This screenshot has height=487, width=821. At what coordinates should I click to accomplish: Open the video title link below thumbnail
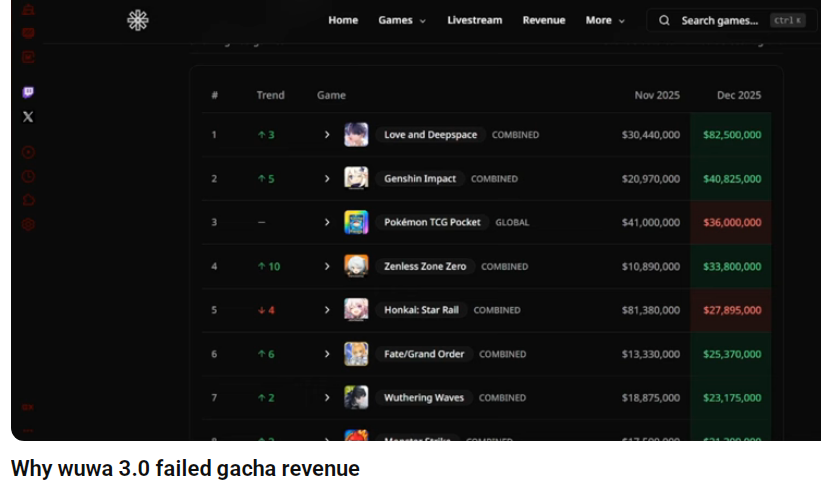185,468
